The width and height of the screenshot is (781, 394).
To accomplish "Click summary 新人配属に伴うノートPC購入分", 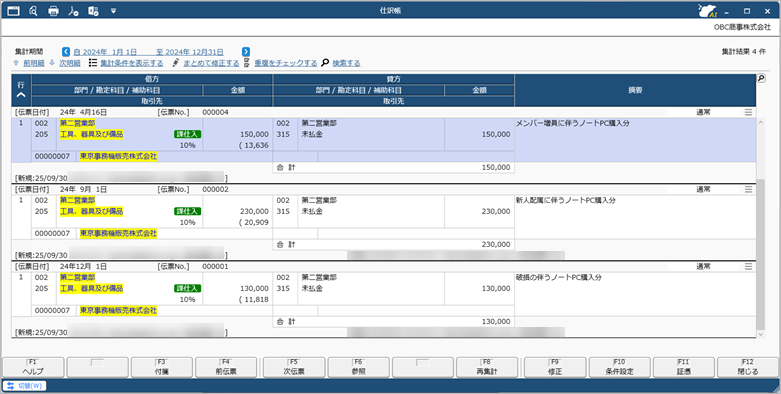I will (565, 200).
